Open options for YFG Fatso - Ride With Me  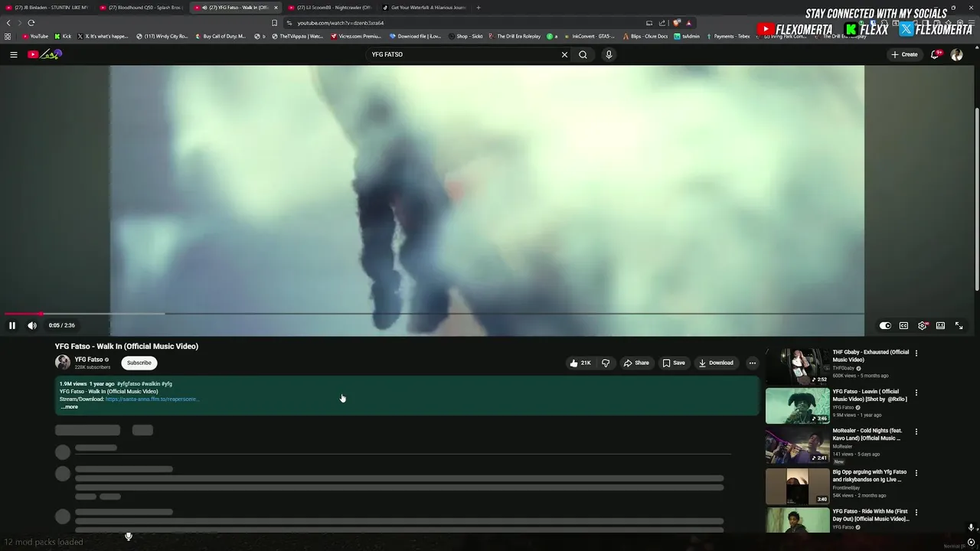pos(916,512)
